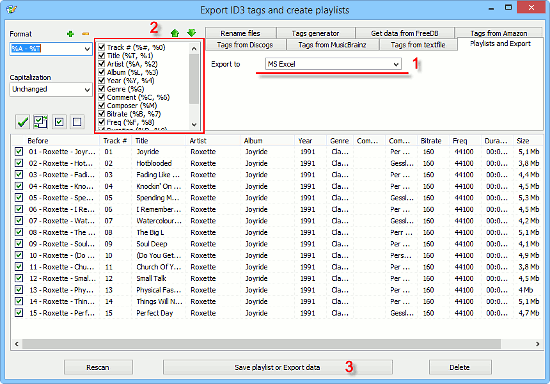Click the file table horizontal scroll left arrow
The width and height of the screenshot is (550, 384).
coord(16,344)
